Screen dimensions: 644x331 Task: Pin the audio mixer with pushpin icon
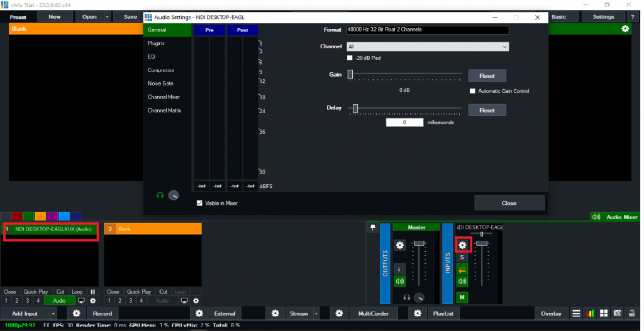pyautogui.click(x=372, y=227)
